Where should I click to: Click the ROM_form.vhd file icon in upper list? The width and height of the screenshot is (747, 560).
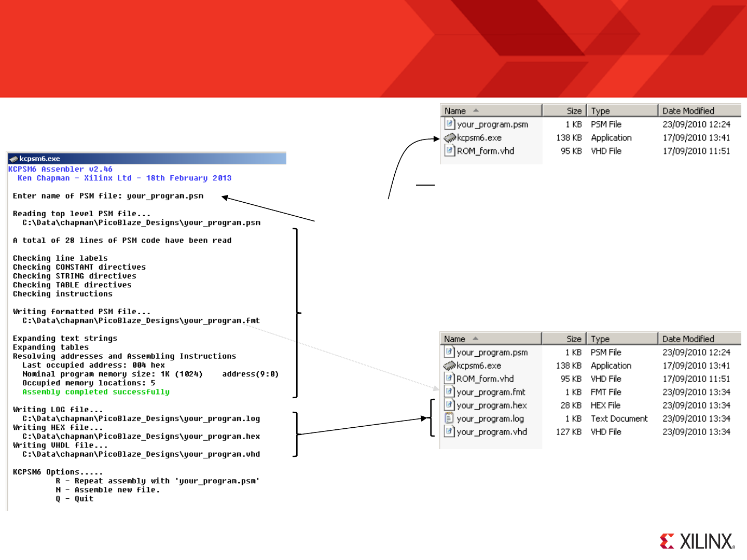(x=450, y=151)
